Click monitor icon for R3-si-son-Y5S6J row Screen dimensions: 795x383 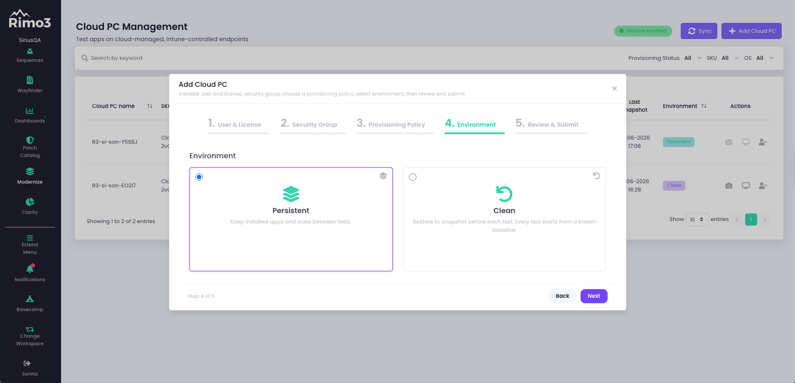click(x=746, y=142)
